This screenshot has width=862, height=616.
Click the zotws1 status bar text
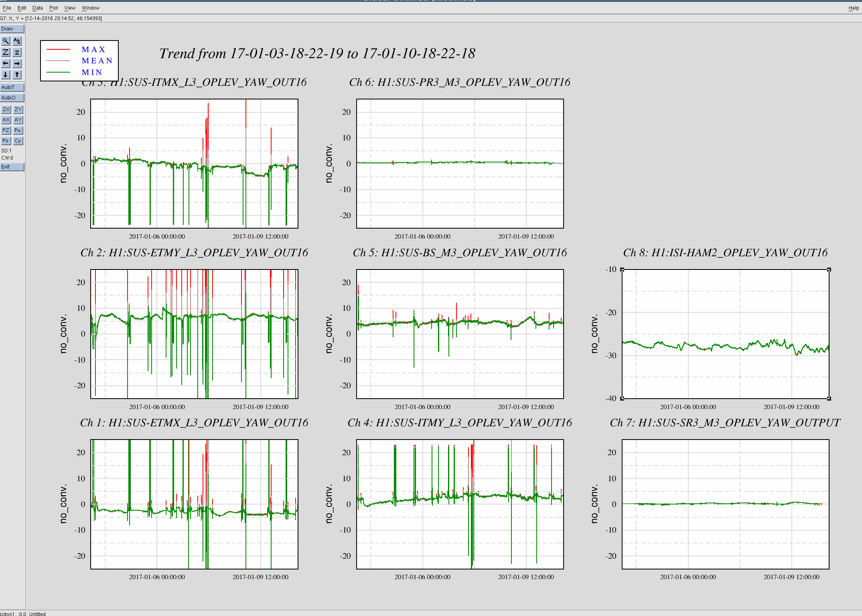coord(23,614)
